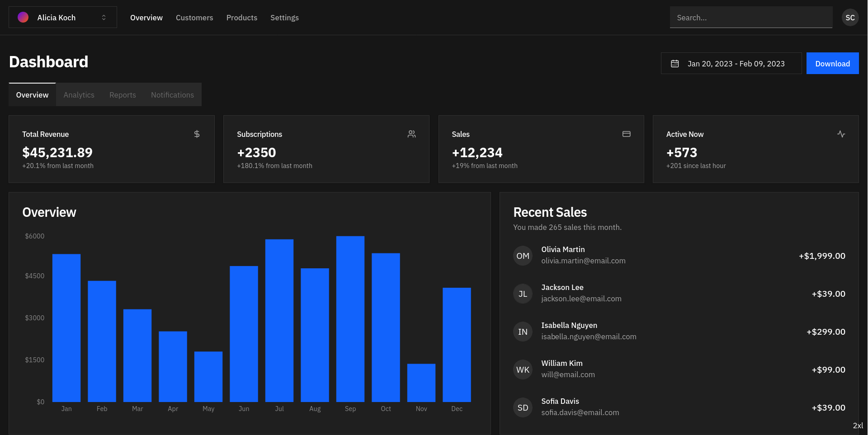Click the Sep bar in the chart
868x435 pixels.
point(350,319)
